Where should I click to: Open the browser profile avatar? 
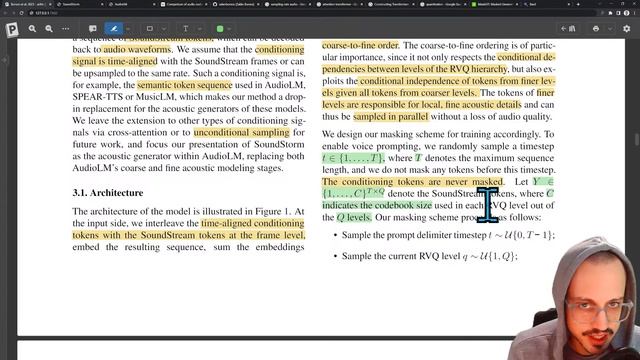(x=627, y=13)
